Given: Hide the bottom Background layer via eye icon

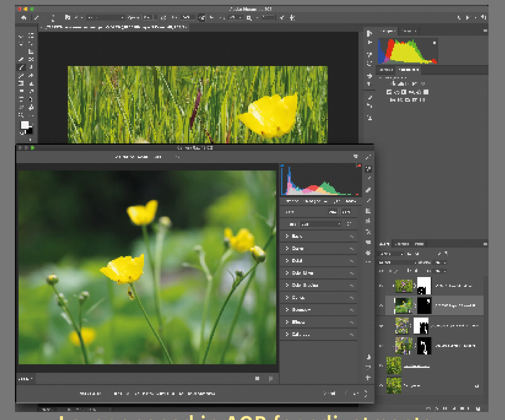Looking at the screenshot, I should (381, 385).
